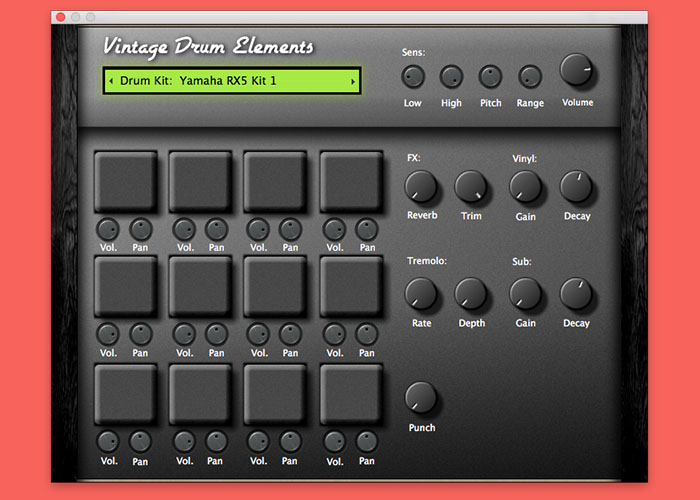Click the Sens Low knob
The image size is (700, 500).
pyautogui.click(x=412, y=77)
